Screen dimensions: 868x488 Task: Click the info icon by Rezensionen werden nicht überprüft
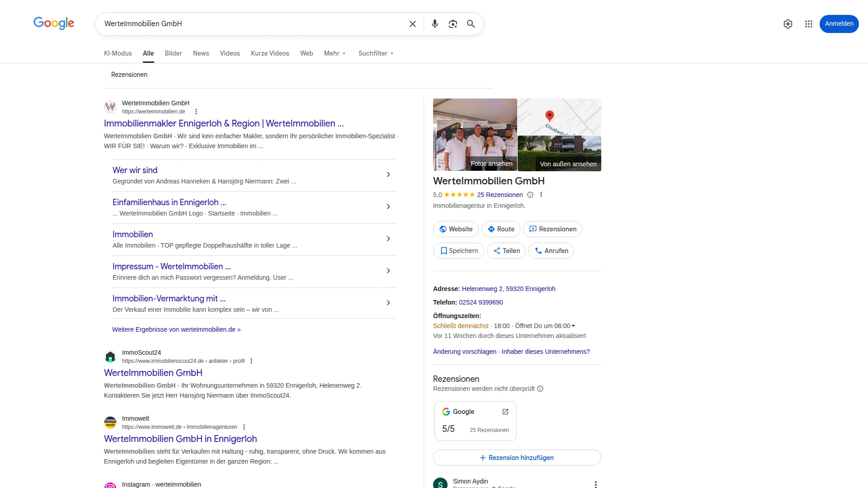540,389
